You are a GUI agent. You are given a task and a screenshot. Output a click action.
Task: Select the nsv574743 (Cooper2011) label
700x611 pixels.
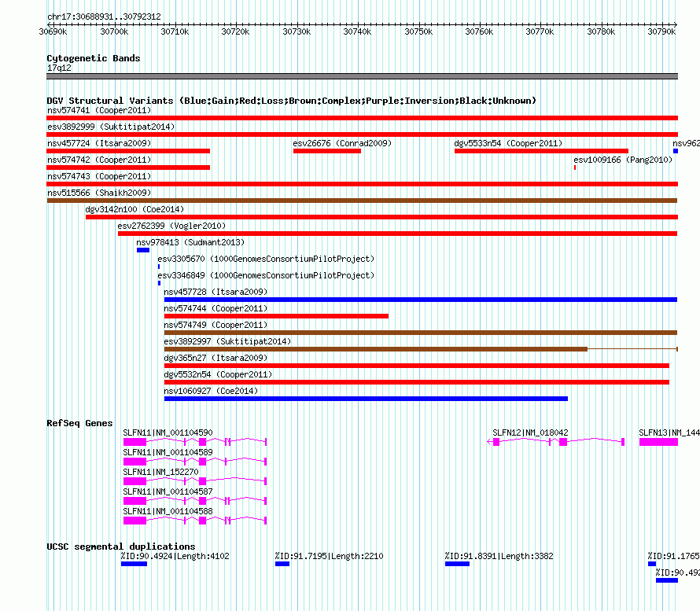click(x=99, y=176)
